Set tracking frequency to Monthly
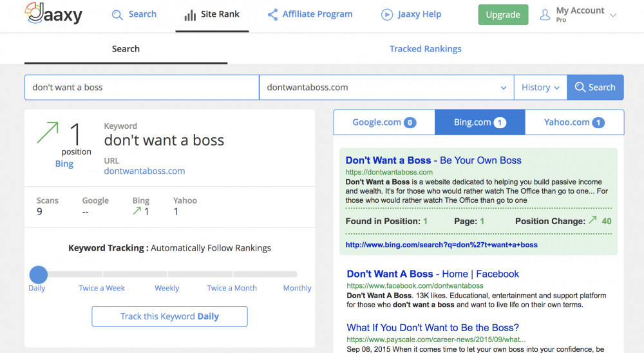 tap(298, 288)
